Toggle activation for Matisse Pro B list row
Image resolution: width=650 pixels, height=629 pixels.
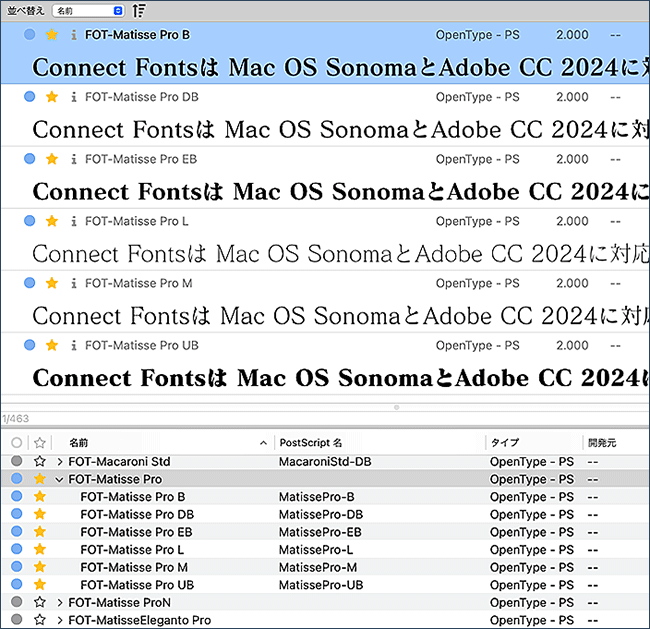(x=17, y=496)
